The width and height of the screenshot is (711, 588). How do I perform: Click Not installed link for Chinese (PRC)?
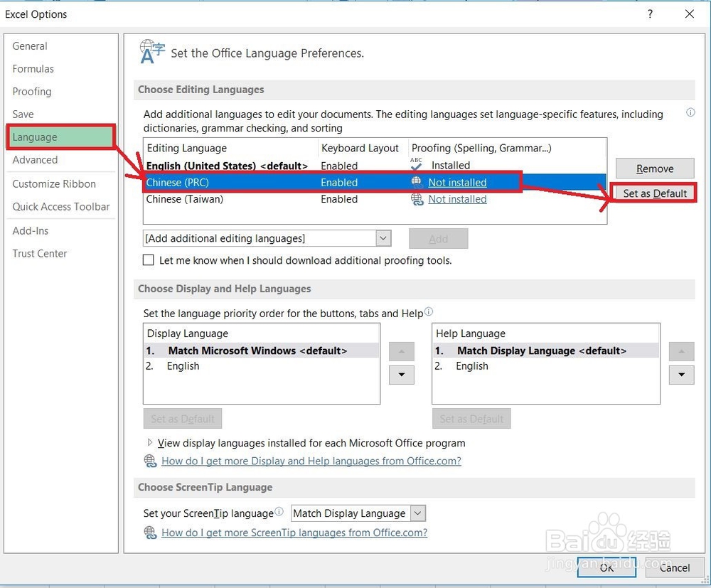tap(457, 182)
